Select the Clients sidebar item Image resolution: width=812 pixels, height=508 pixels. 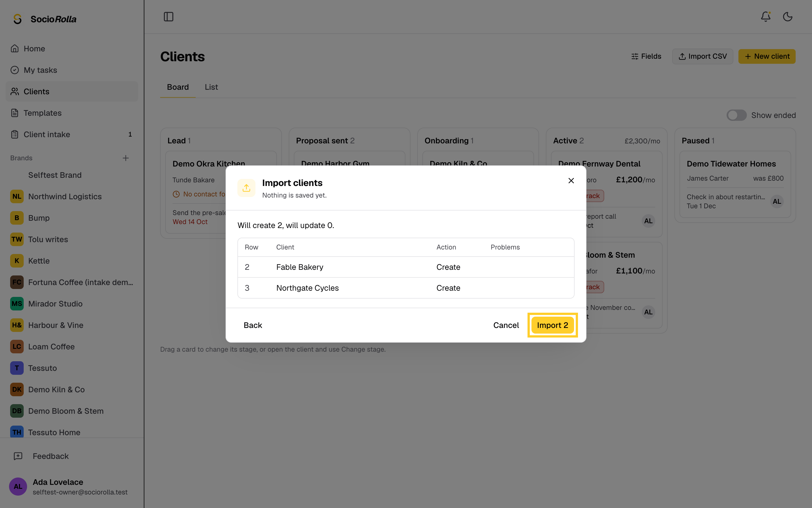tap(72, 91)
